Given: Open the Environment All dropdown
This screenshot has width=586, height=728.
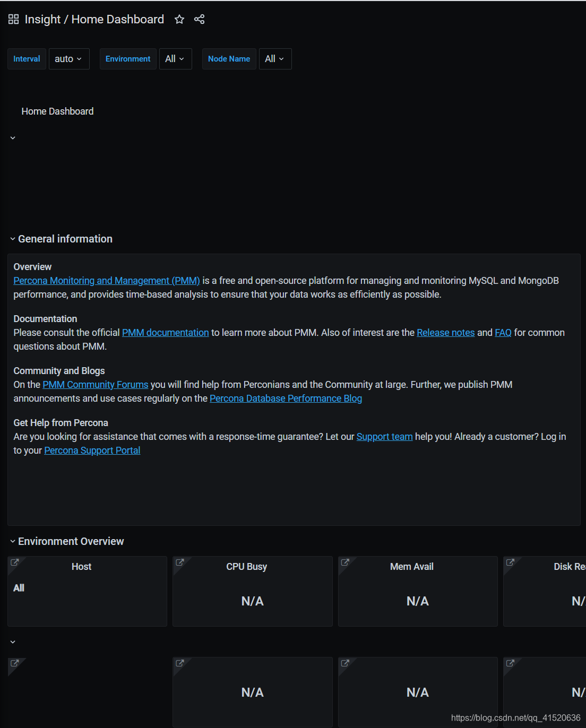Looking at the screenshot, I should pyautogui.click(x=175, y=59).
